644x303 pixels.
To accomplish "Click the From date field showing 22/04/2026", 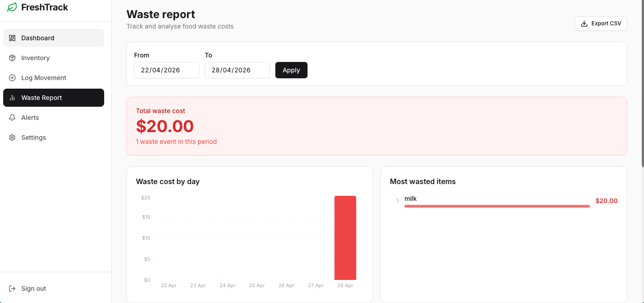I will [166, 70].
